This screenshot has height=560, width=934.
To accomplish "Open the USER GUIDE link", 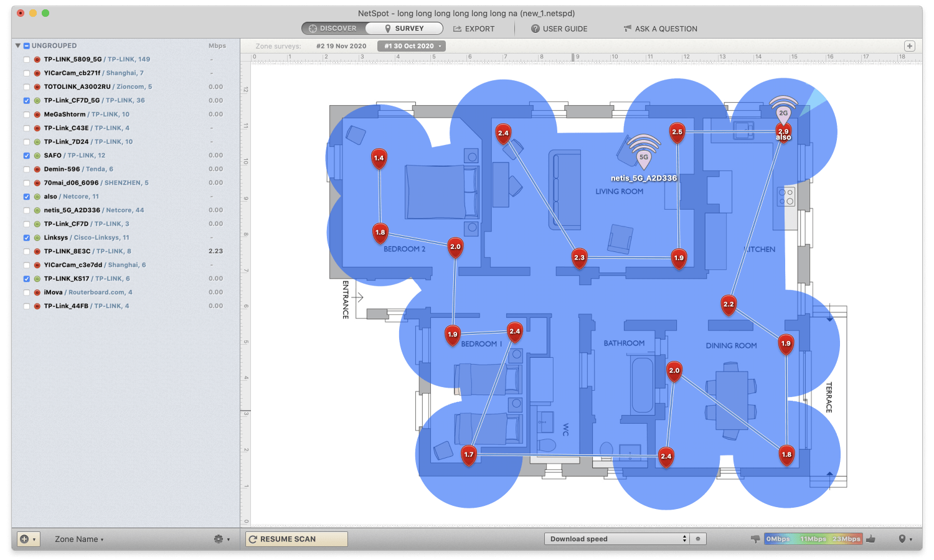I will [x=559, y=29].
